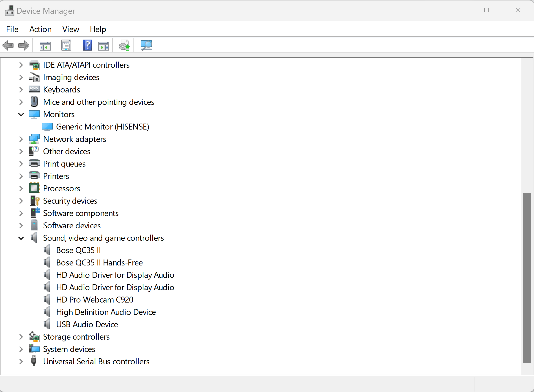
Task: Click the IDE ATA/ATAPI controllers icon
Action: click(x=34, y=65)
